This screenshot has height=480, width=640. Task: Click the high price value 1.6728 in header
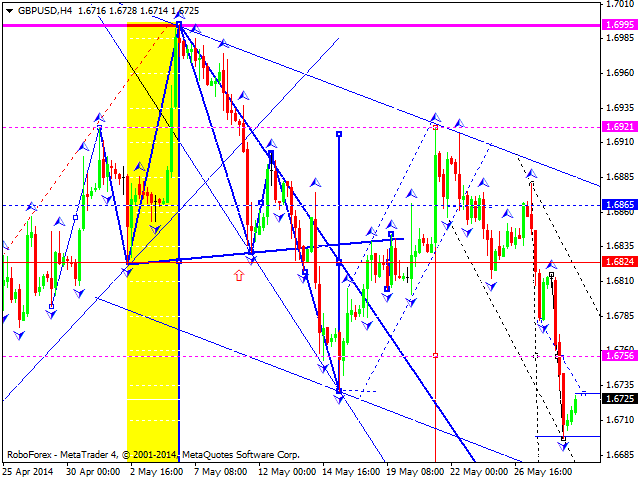123,11
